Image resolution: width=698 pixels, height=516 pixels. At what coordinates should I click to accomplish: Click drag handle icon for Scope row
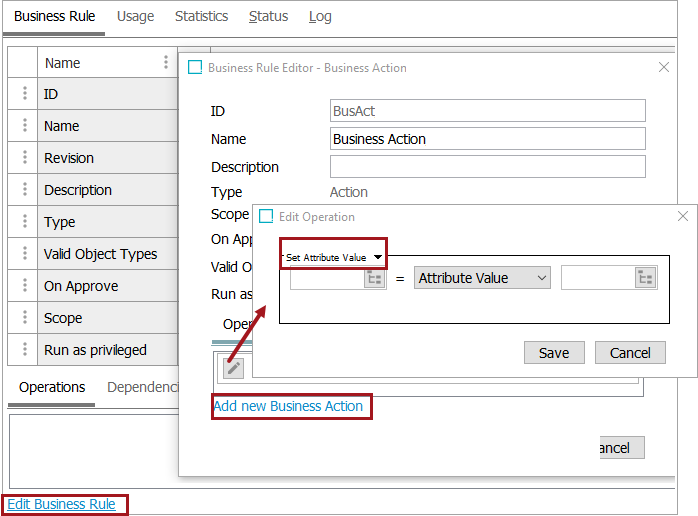coord(24,318)
